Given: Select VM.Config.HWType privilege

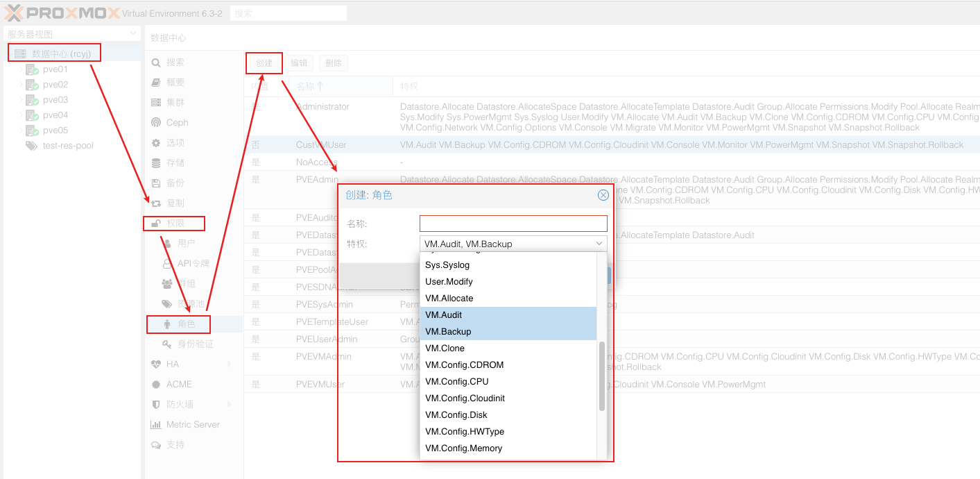Looking at the screenshot, I should pos(509,432).
